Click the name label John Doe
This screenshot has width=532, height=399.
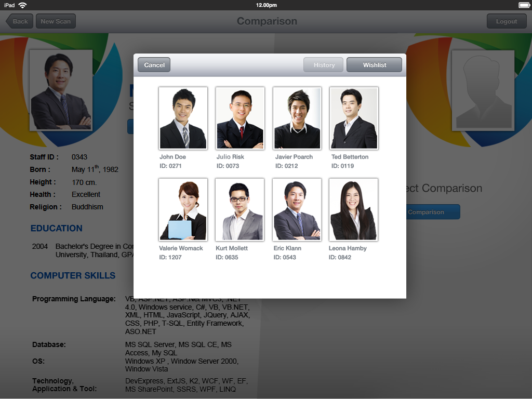tap(172, 157)
